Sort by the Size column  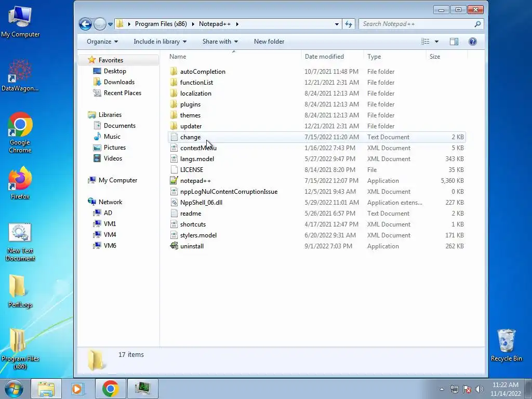pyautogui.click(x=447, y=57)
